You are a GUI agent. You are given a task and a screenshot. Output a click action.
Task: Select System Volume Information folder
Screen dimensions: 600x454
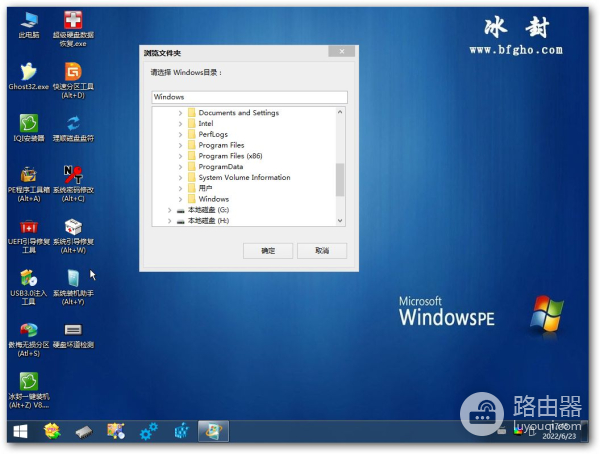244,178
